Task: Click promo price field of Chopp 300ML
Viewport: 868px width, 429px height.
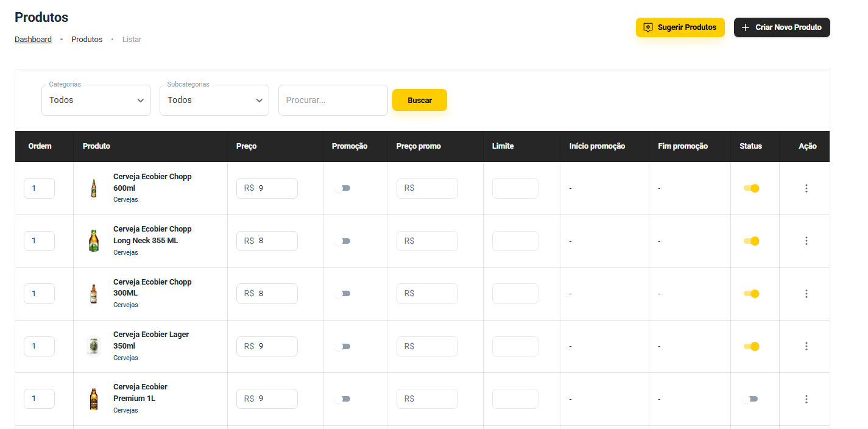Action: click(x=427, y=294)
